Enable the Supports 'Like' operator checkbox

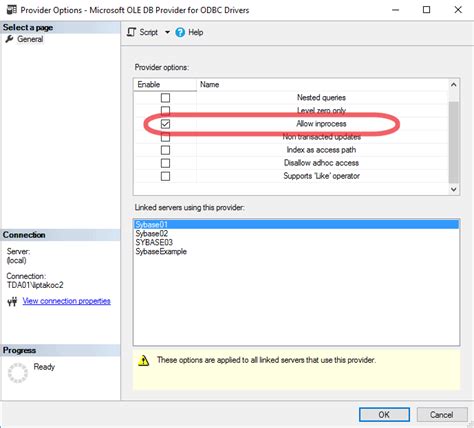click(165, 176)
